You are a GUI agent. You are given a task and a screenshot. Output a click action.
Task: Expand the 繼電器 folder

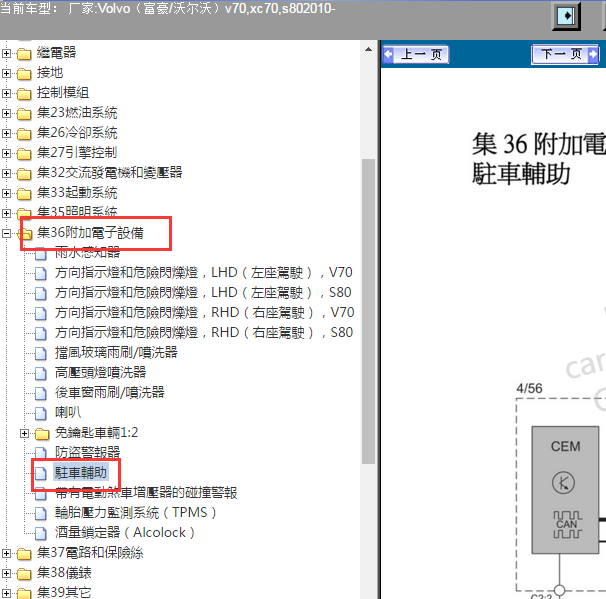click(x=6, y=53)
